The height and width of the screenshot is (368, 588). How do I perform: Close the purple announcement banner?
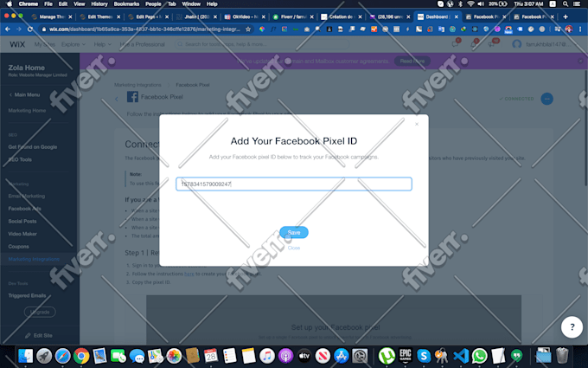[x=580, y=61]
